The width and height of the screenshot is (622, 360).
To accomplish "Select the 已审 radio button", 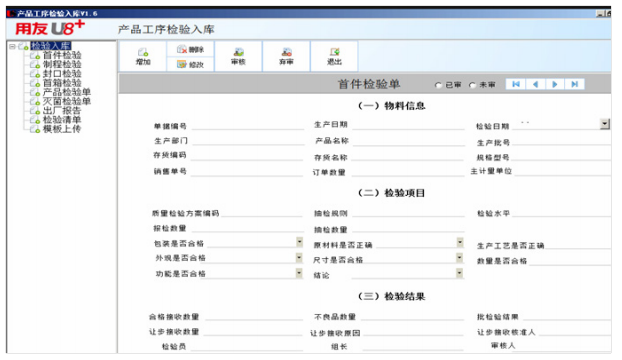I will pos(438,85).
